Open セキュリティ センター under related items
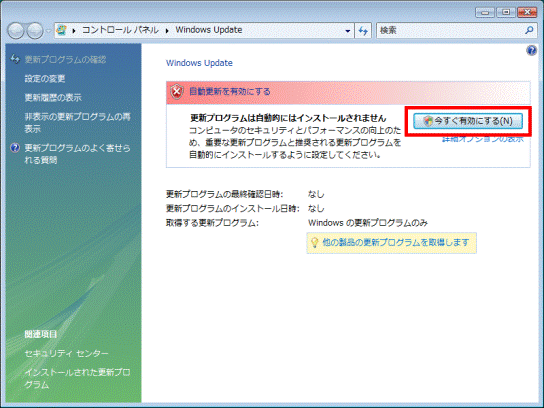The width and height of the screenshot is (544, 408). point(66,354)
